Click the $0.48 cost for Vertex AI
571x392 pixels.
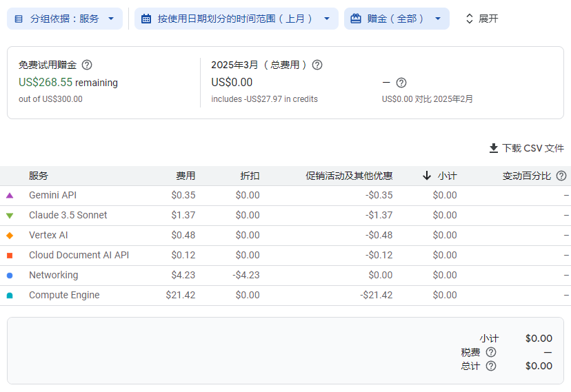[183, 236]
